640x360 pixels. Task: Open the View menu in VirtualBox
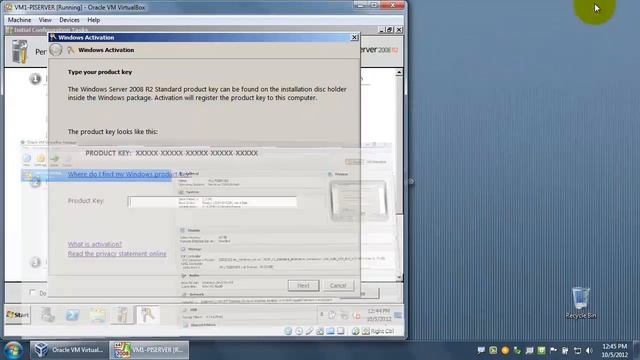45,20
